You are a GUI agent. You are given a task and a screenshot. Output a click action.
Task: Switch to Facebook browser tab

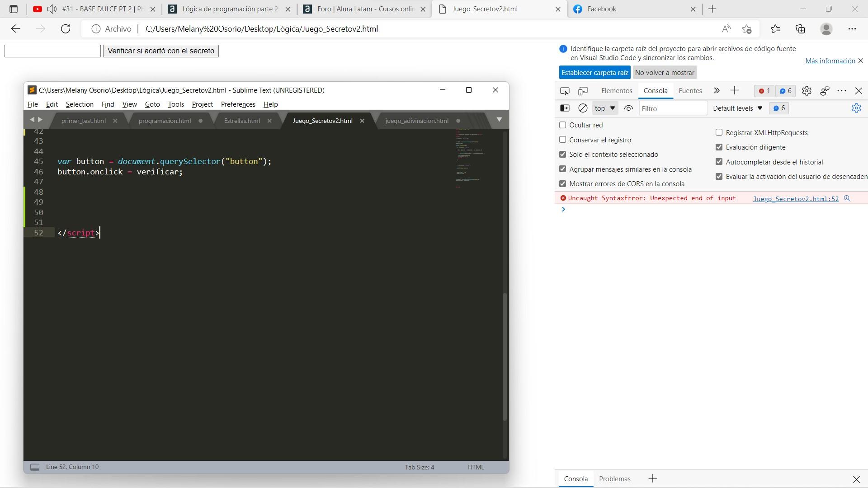pos(635,9)
